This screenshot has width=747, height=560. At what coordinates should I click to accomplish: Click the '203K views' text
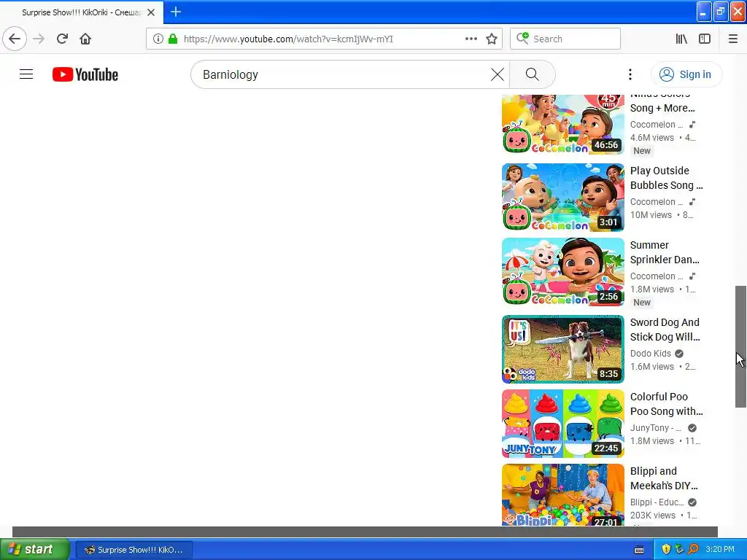tap(653, 516)
